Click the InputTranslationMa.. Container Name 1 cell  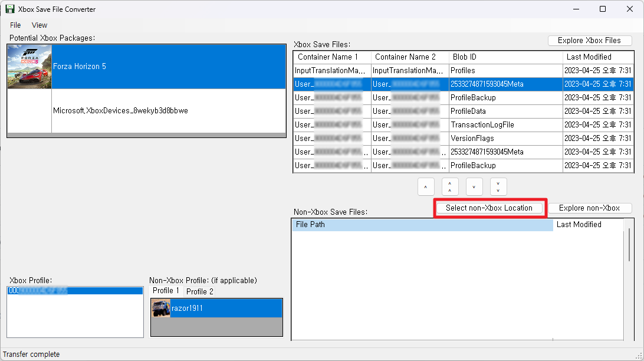click(332, 71)
